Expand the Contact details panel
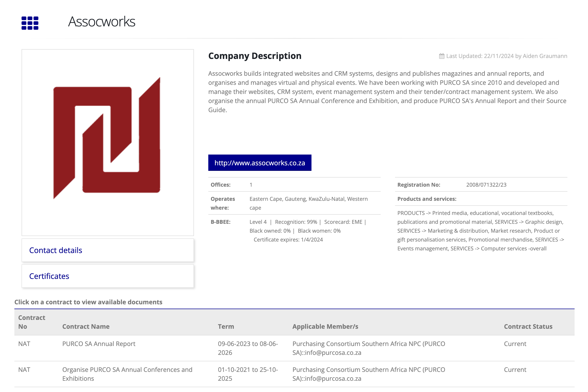 (56, 250)
